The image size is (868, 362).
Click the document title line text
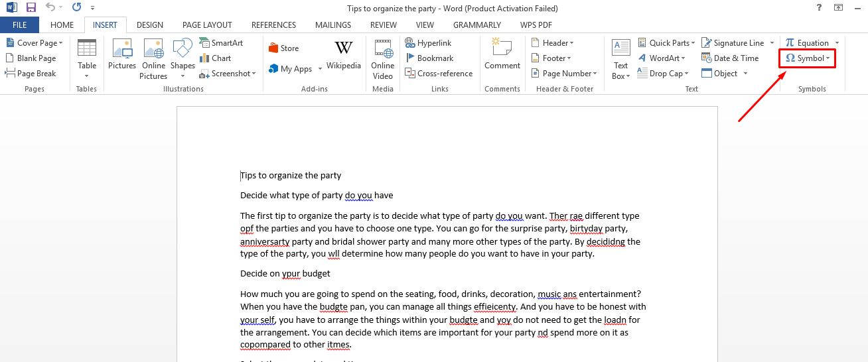click(291, 176)
